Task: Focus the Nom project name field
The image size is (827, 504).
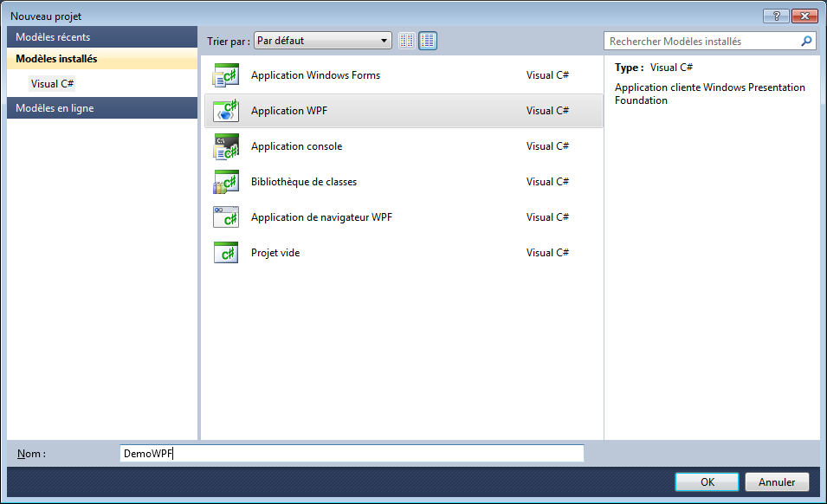Action: (x=352, y=453)
